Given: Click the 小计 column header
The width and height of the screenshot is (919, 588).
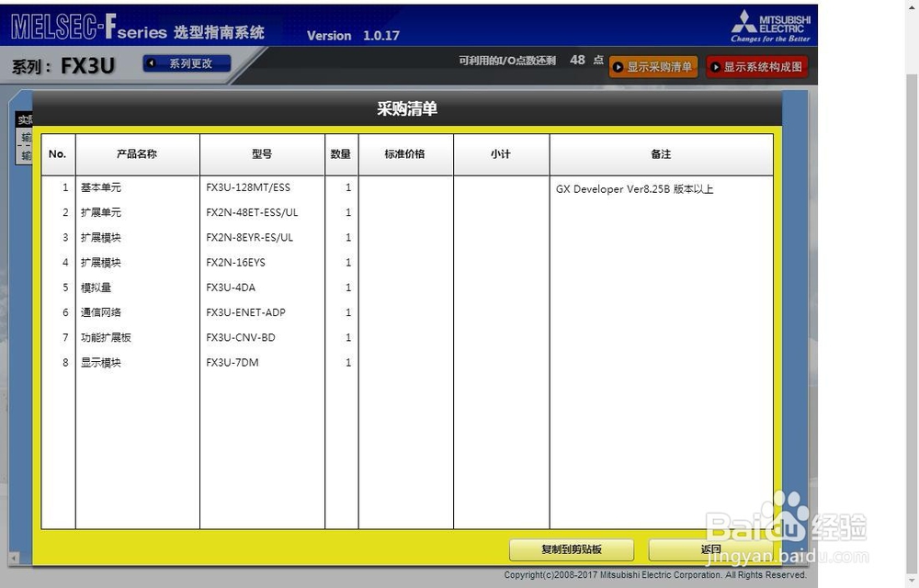Looking at the screenshot, I should pos(501,154).
